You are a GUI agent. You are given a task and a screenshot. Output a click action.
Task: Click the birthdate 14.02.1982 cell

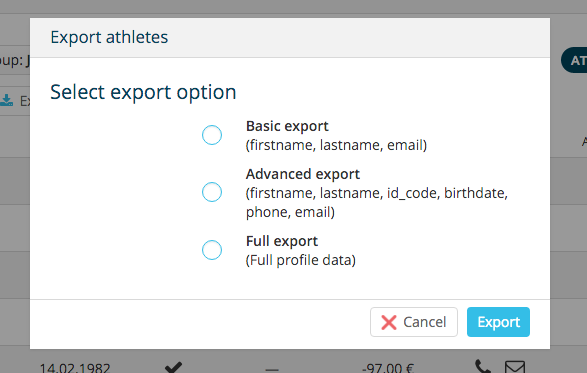(75, 367)
